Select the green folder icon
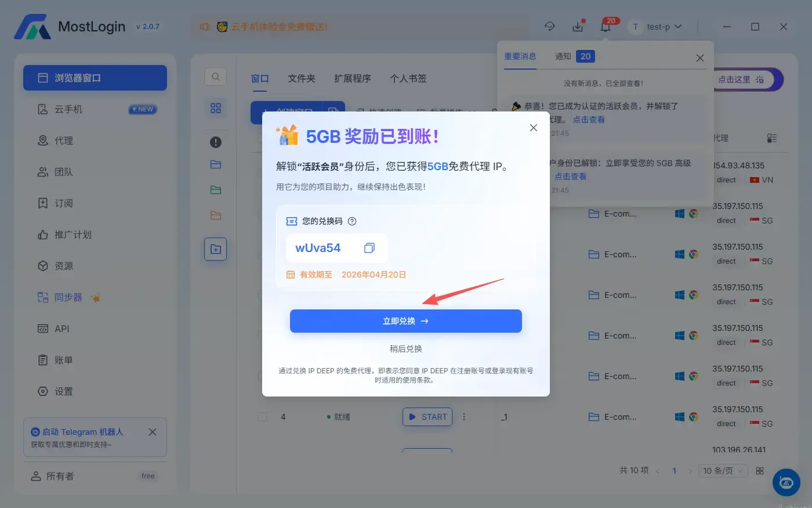The width and height of the screenshot is (812, 508). tap(216, 190)
